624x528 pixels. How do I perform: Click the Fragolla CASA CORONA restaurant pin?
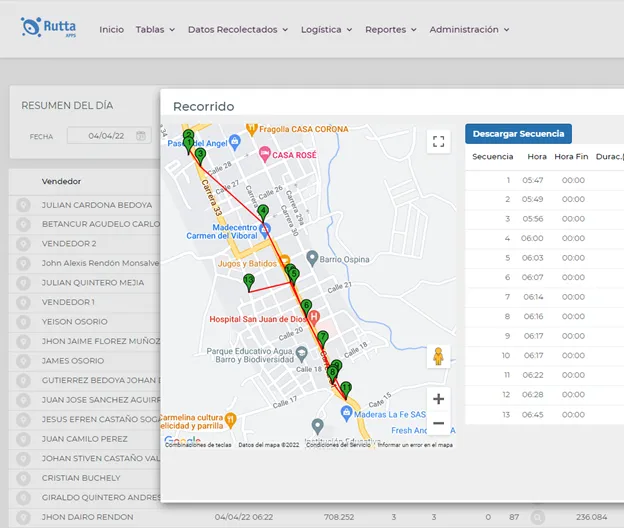click(252, 129)
